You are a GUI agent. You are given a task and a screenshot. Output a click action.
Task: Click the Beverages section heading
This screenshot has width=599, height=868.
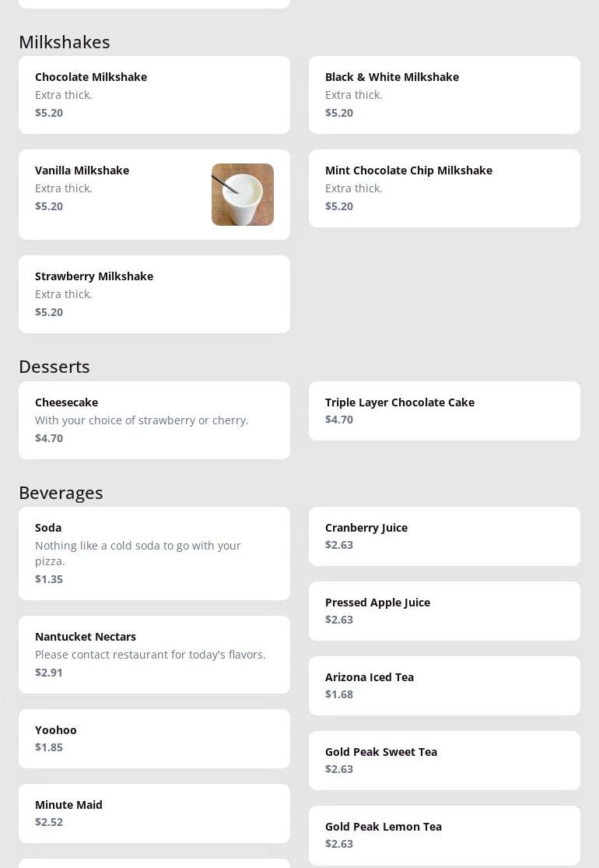coord(61,493)
